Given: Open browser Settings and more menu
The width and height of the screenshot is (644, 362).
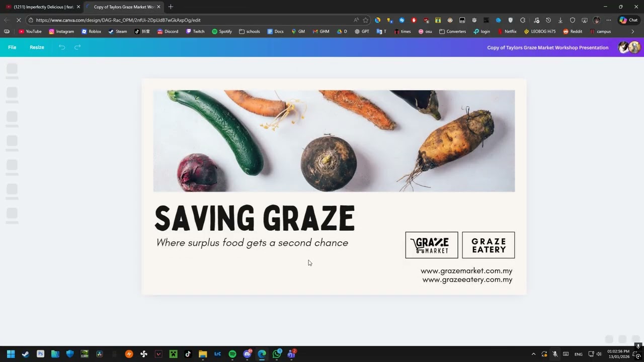Looking at the screenshot, I should (x=609, y=20).
